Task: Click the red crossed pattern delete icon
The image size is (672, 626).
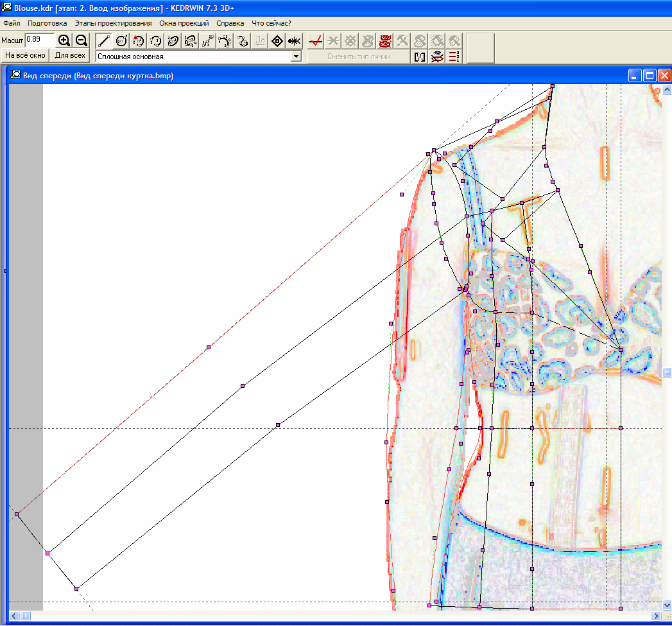Action: point(385,41)
